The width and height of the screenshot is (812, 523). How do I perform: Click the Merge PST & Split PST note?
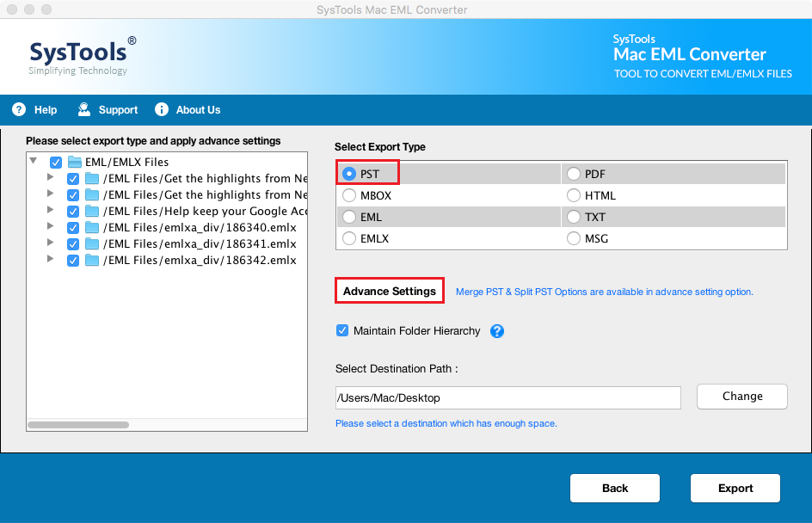(605, 292)
